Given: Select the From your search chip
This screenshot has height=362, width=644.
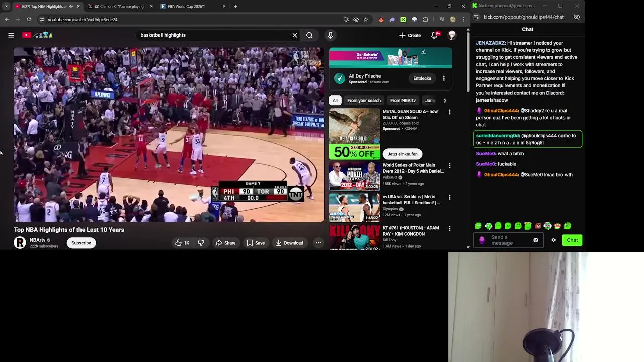Looking at the screenshot, I should pyautogui.click(x=364, y=100).
